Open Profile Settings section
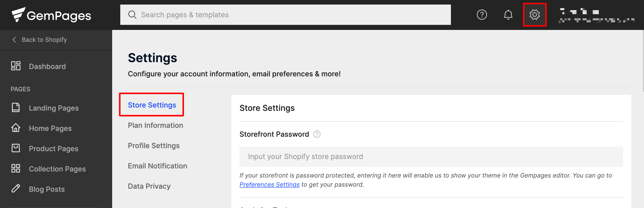 tap(154, 146)
